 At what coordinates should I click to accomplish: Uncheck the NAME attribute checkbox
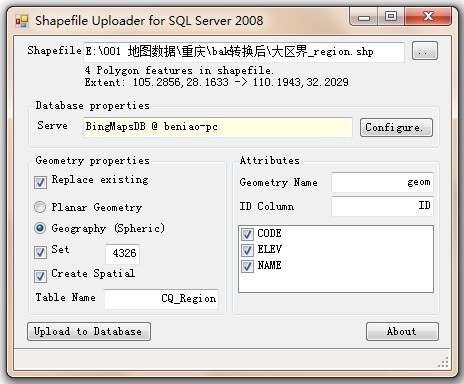pos(247,266)
